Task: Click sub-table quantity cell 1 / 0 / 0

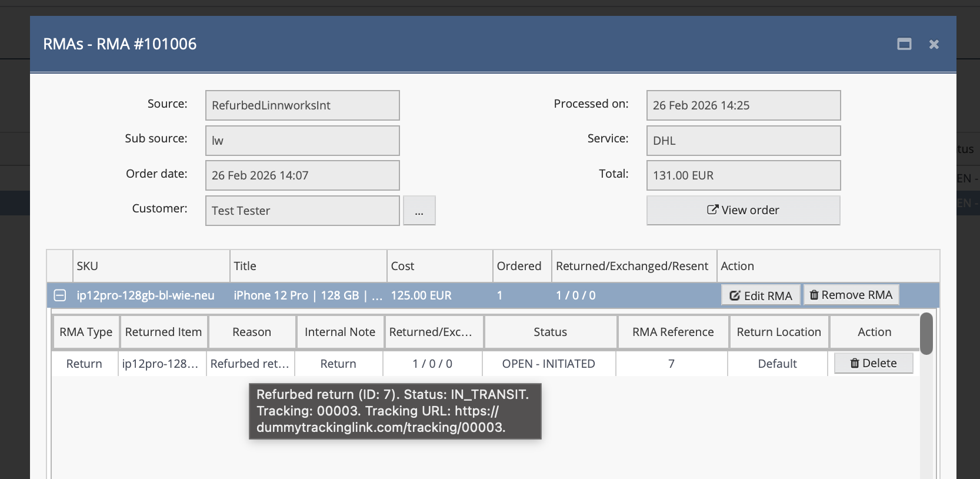Action: point(432,364)
